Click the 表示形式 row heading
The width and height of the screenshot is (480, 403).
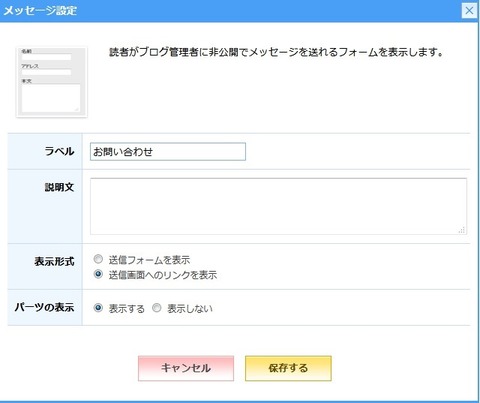point(54,262)
